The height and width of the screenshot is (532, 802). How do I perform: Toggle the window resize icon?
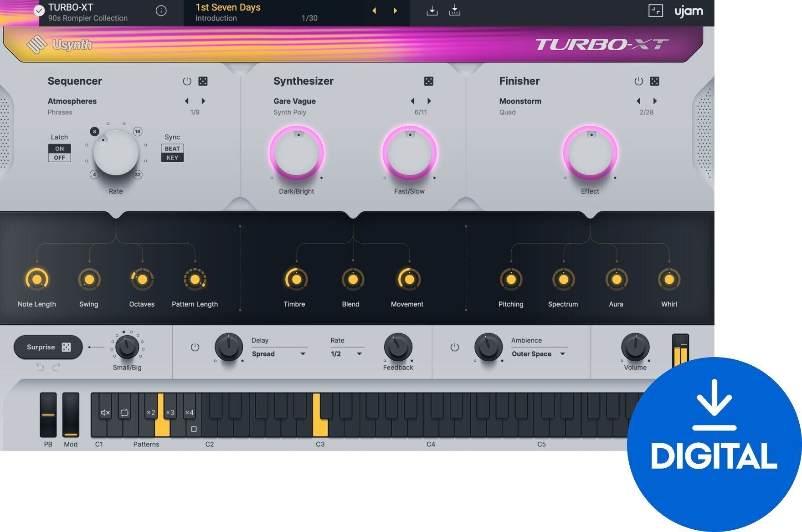[x=655, y=11]
